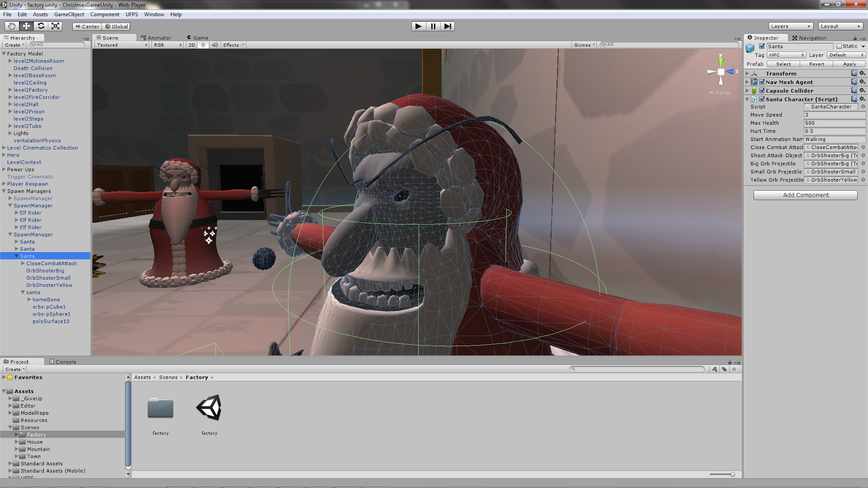The width and height of the screenshot is (868, 488).
Task: Select the Move tool in the toolbar
Action: 26,26
